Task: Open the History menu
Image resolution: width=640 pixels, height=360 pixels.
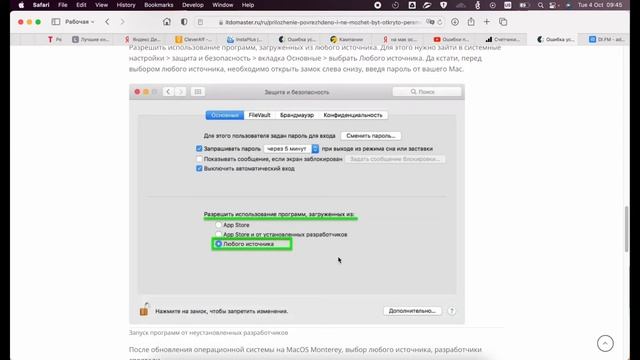Action: point(126,5)
